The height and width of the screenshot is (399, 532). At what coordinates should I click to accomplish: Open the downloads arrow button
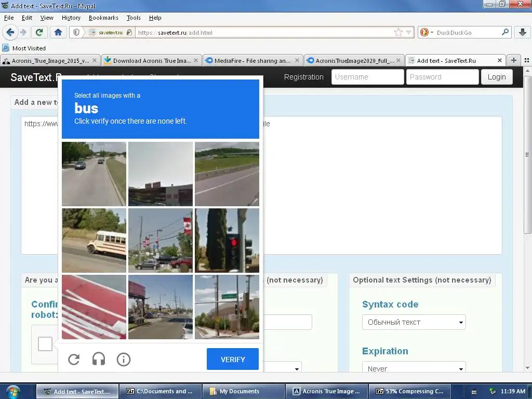(523, 32)
